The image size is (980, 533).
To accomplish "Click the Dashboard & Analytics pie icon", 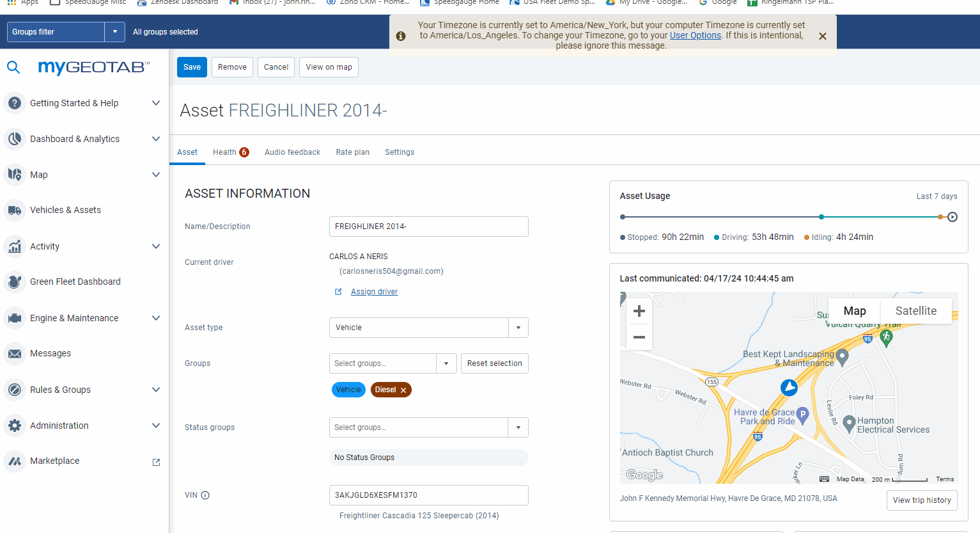I will [x=15, y=139].
